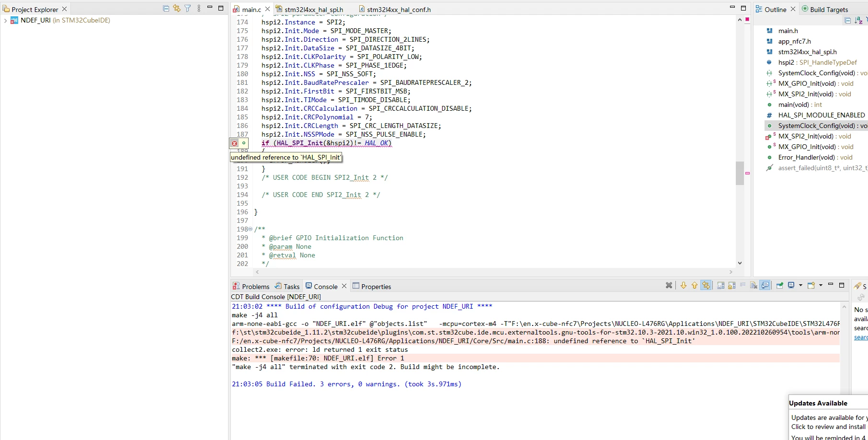Toggle Link with Editor in Project Explorer
Viewport: 868px width, 440px height.
click(x=177, y=9)
